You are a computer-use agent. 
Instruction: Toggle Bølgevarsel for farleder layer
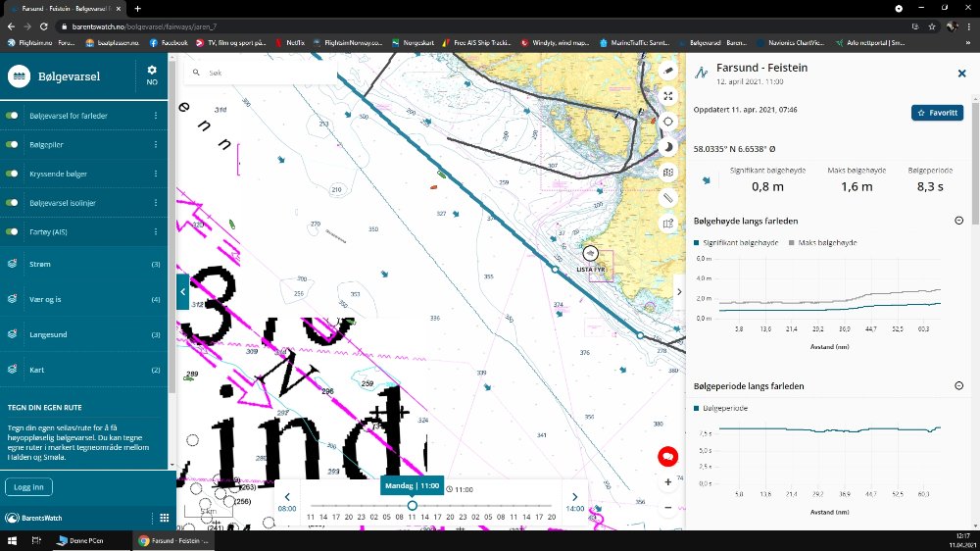(x=12, y=116)
